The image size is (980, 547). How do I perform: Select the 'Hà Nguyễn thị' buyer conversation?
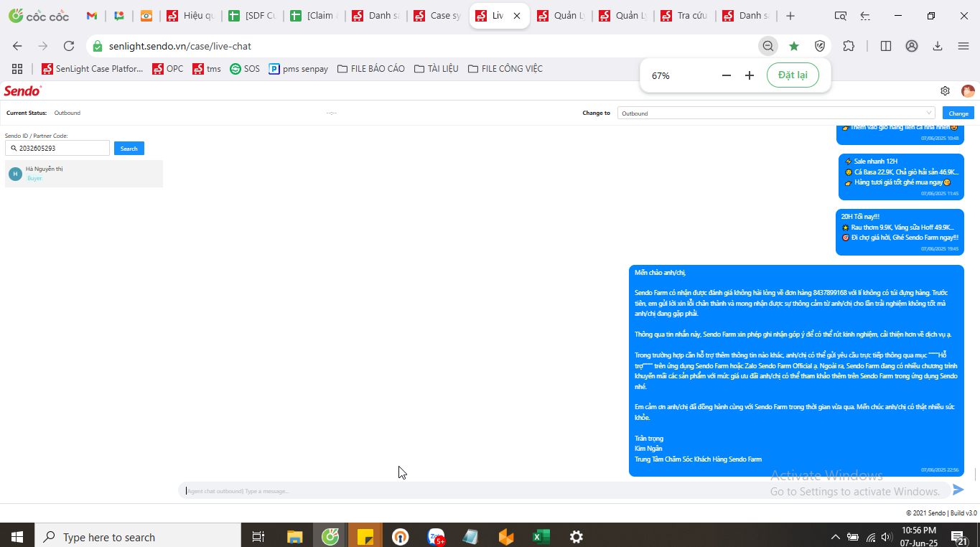pyautogui.click(x=84, y=174)
